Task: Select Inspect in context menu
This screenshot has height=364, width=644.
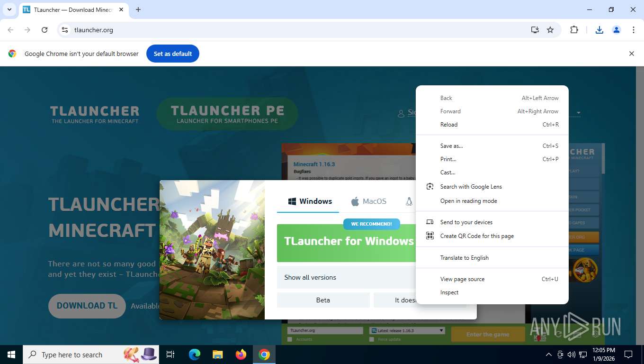Action: tap(492, 292)
